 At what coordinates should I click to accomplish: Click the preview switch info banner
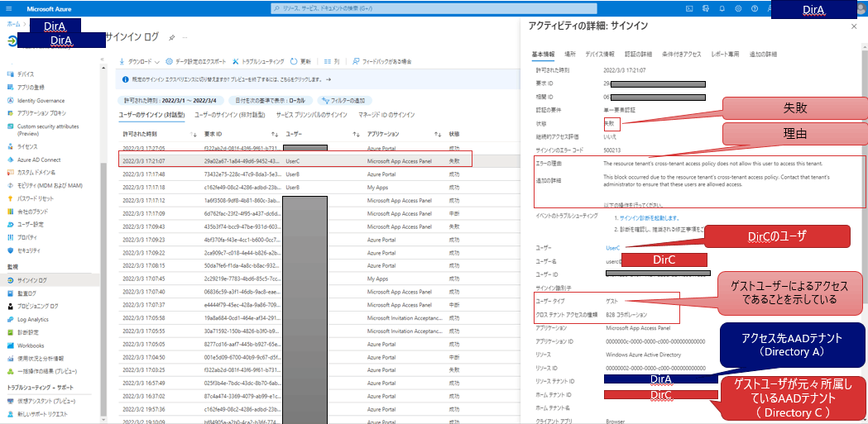(x=317, y=79)
